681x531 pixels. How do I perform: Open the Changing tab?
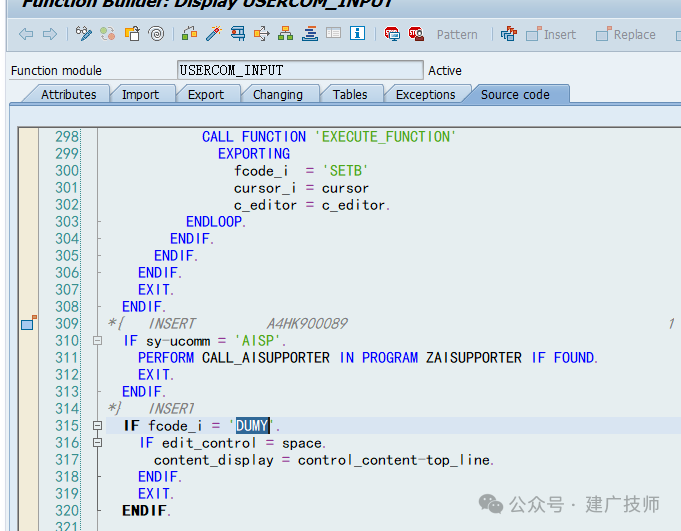pyautogui.click(x=278, y=95)
